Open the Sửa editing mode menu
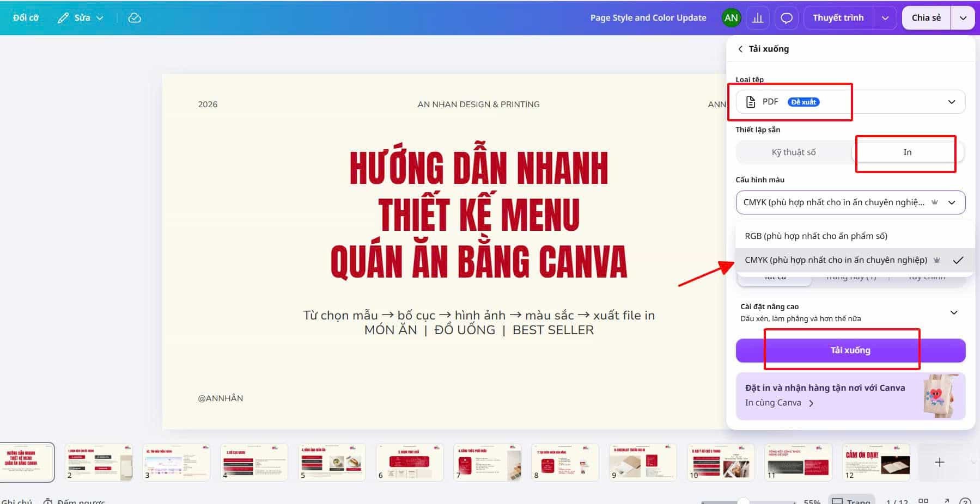 81,18
